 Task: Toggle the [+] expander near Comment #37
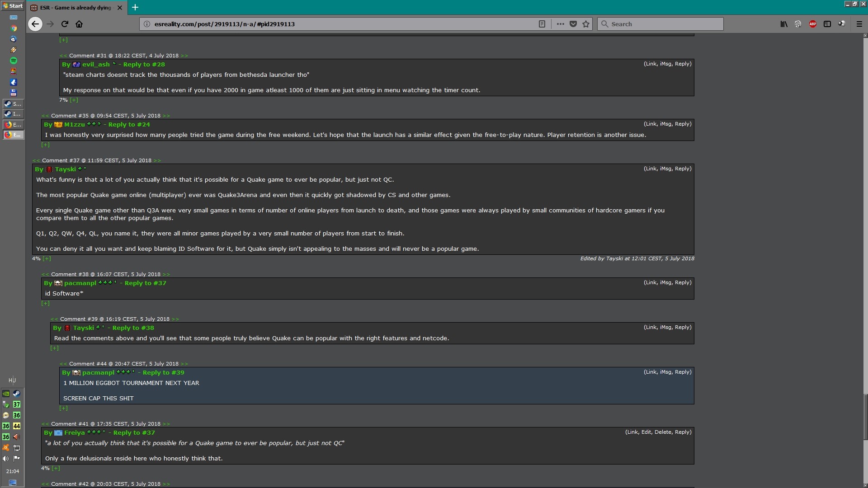[x=47, y=258]
